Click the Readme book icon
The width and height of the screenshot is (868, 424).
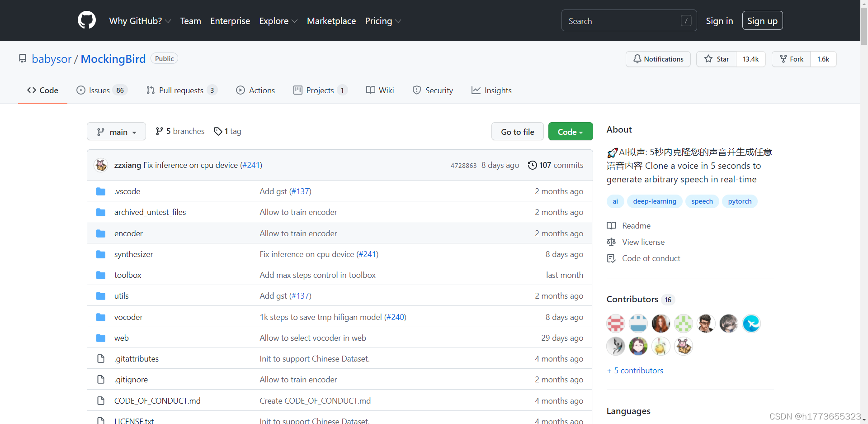[x=611, y=226]
